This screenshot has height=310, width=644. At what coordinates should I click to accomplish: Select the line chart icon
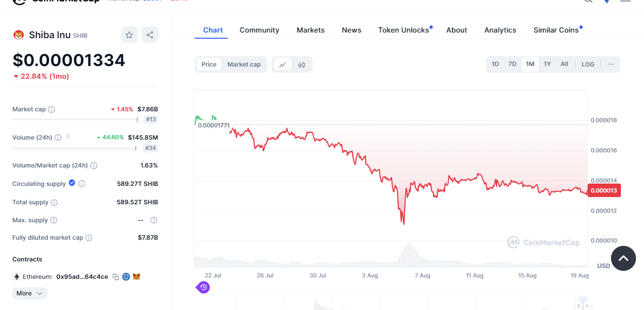pos(282,65)
